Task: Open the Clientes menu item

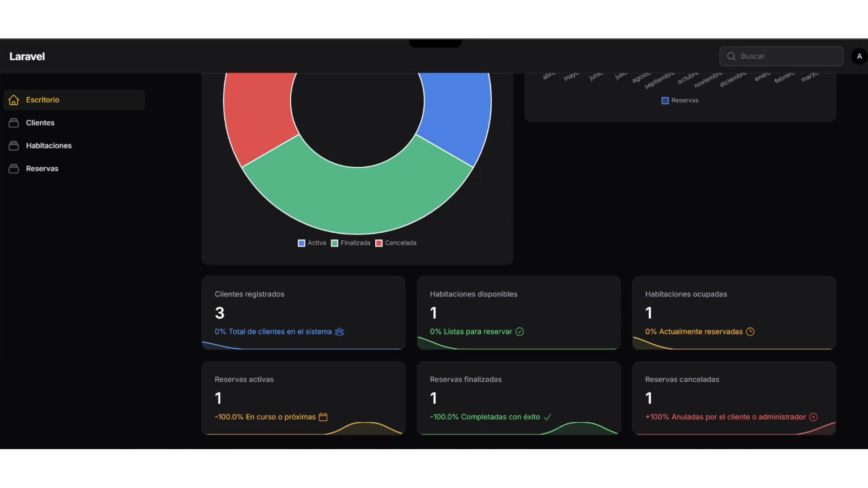Action: 40,123
